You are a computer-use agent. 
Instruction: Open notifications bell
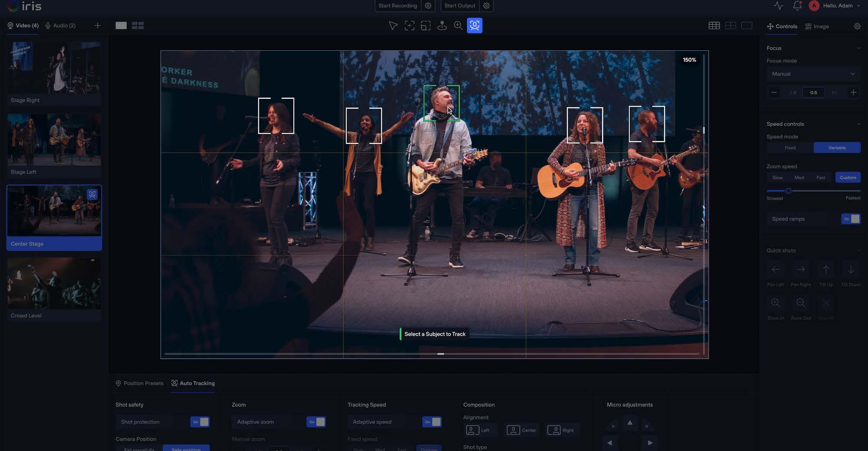point(797,6)
